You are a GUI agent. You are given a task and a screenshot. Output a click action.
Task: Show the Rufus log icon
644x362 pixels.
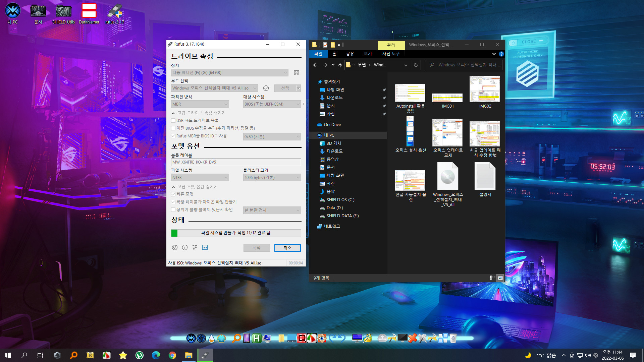[x=205, y=247]
